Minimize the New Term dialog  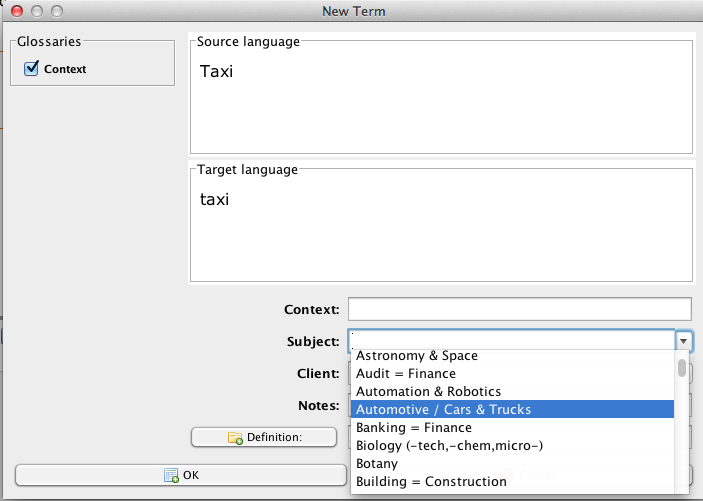(x=36, y=11)
